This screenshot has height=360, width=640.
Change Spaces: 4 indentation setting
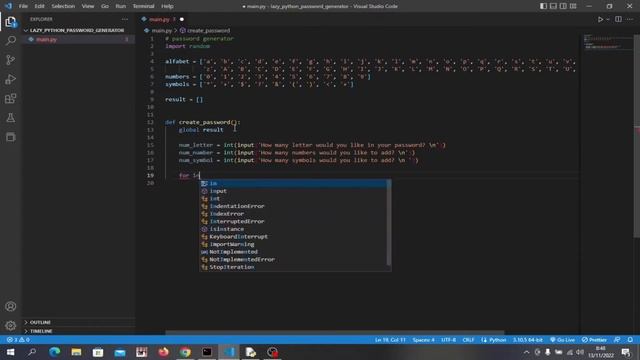[x=423, y=340]
